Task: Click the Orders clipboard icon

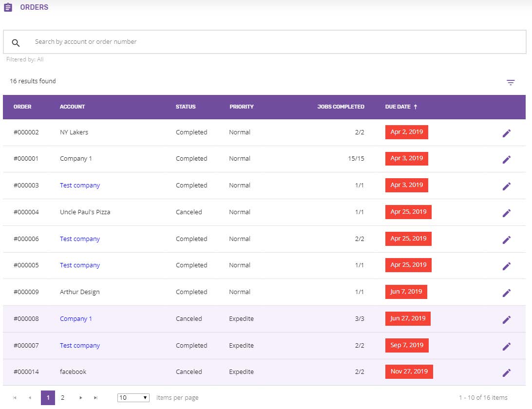Action: (x=8, y=8)
